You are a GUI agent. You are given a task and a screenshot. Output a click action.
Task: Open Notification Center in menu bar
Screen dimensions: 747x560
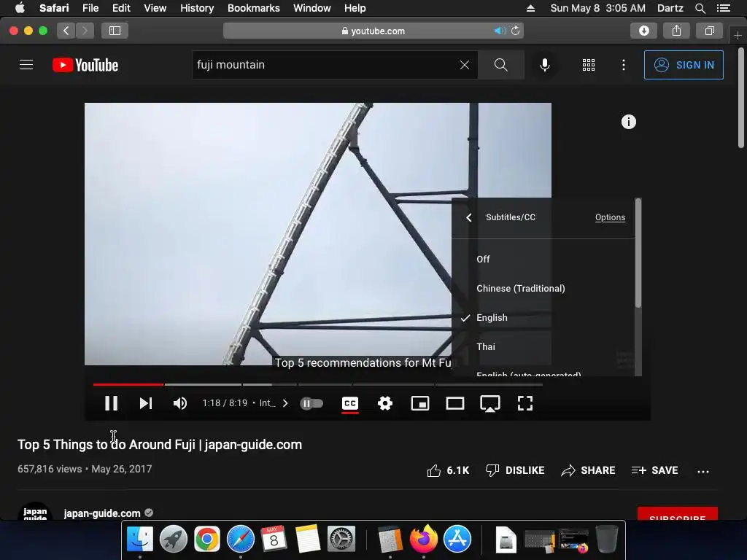(x=723, y=8)
